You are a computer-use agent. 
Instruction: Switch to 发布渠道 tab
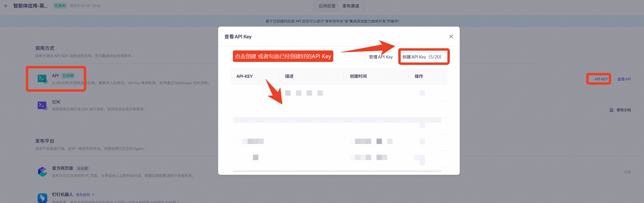click(350, 6)
